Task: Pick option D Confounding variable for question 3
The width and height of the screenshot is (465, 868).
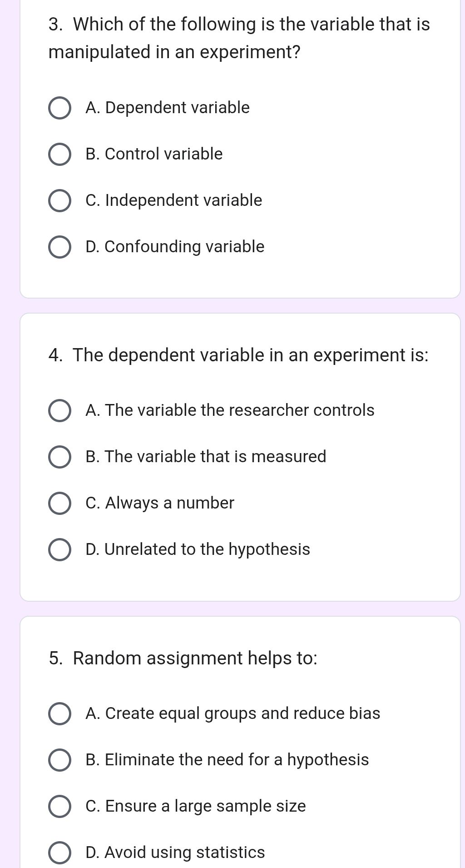Action: (59, 247)
